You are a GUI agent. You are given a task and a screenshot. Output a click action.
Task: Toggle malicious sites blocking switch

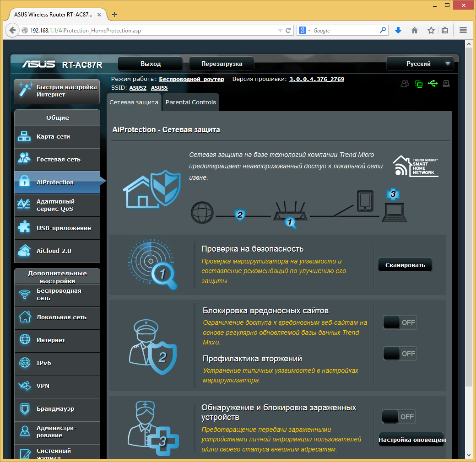[x=400, y=322]
